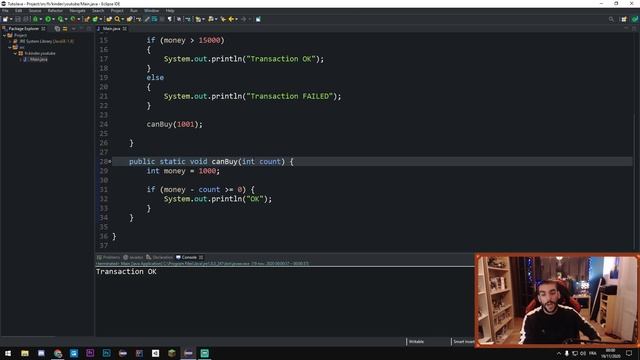Collapse the Project tree node
This screenshot has width=640, height=360.
pyautogui.click(x=4, y=36)
